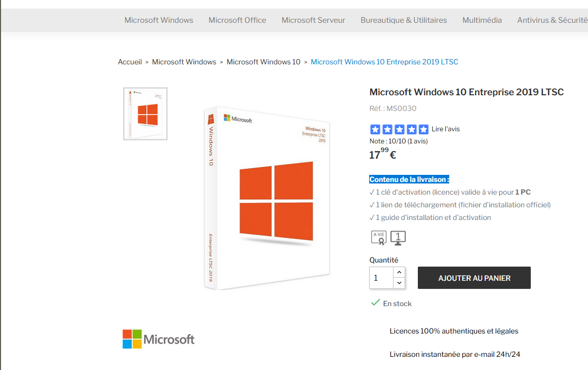Click the Microsoft brand logo

tap(159, 339)
